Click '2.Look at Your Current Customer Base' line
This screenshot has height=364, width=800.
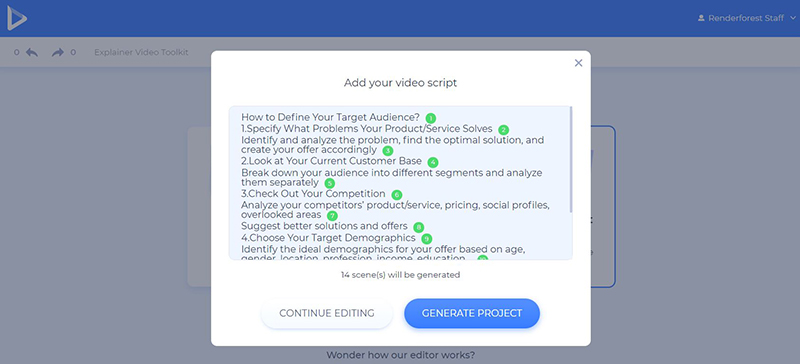point(332,162)
